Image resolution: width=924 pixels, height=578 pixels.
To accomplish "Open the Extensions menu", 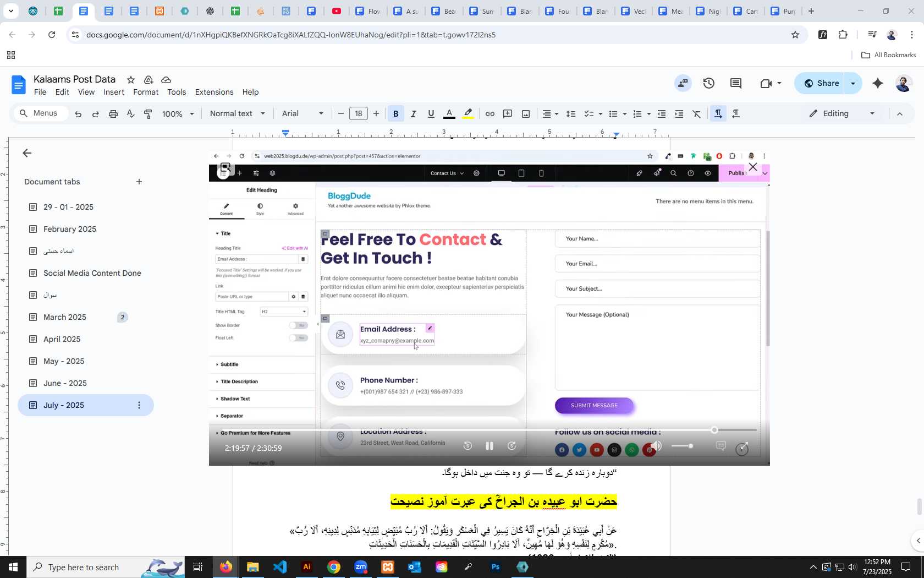I will click(x=214, y=92).
